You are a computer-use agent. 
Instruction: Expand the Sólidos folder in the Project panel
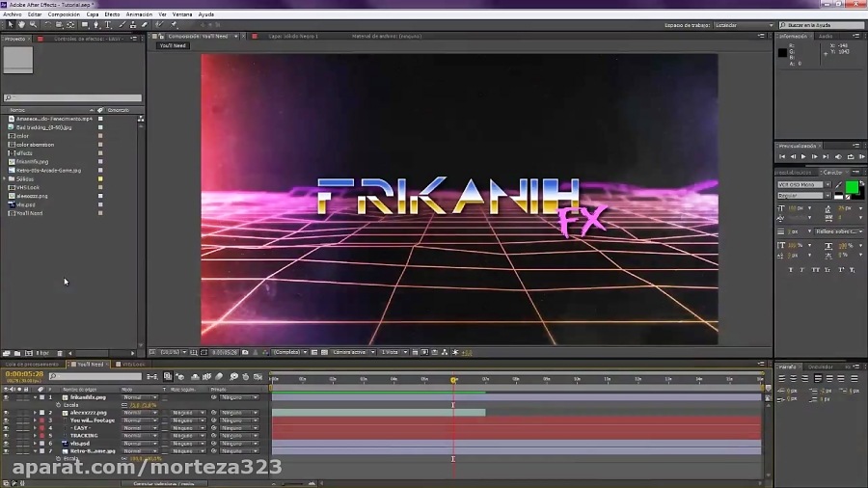click(x=5, y=178)
